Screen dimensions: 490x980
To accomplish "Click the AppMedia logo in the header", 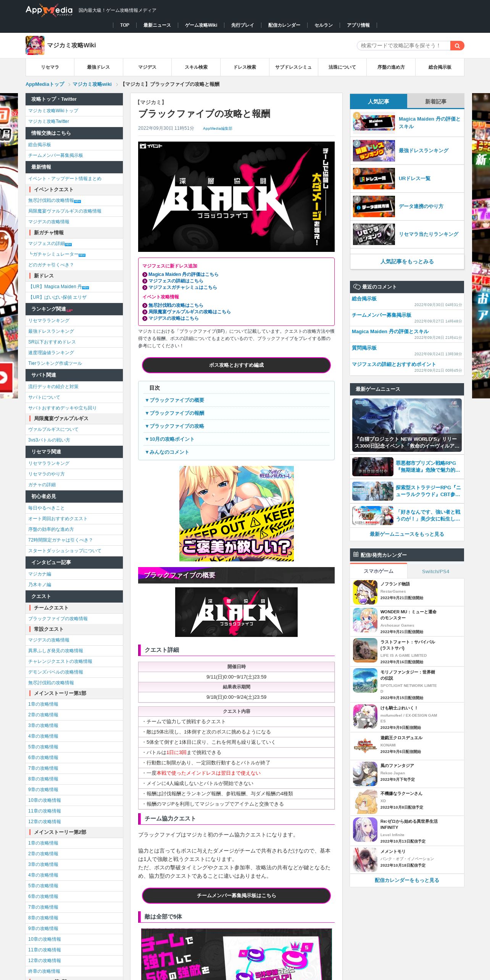I will tap(49, 10).
